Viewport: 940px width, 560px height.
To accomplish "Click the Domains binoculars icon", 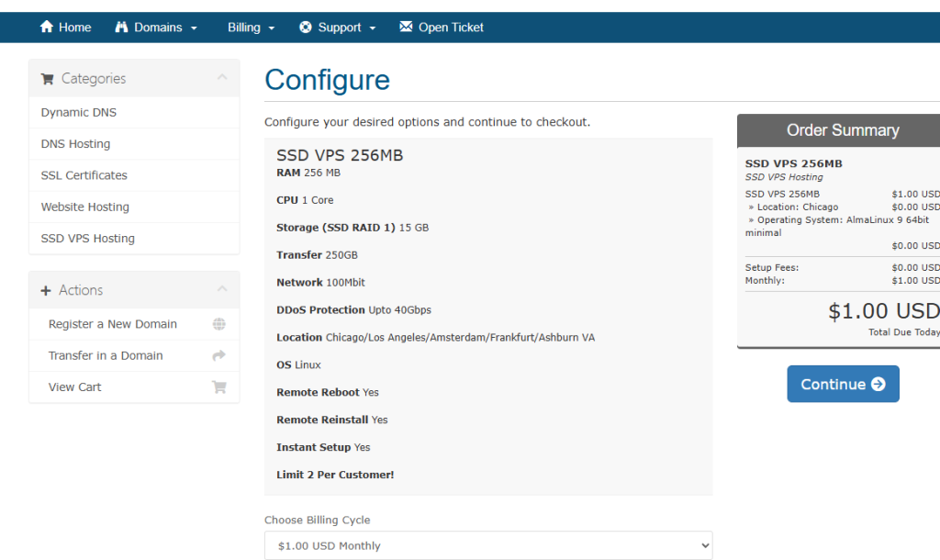I will coord(121,28).
